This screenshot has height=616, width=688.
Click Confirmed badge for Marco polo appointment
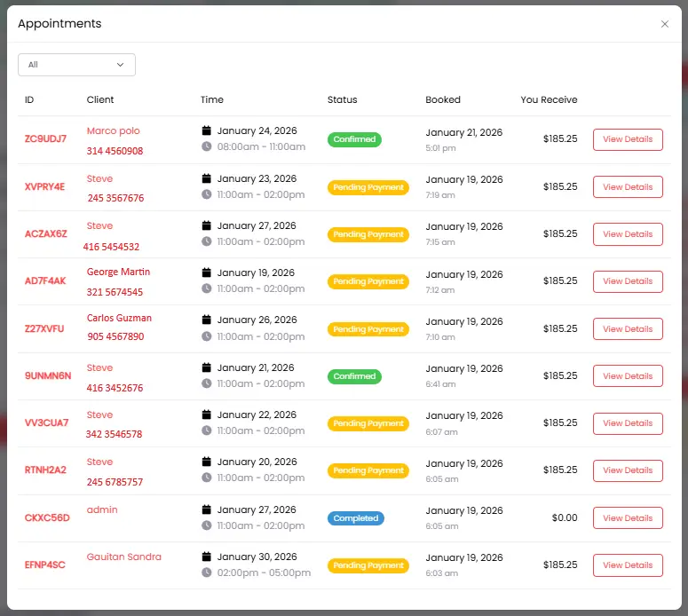(x=354, y=139)
